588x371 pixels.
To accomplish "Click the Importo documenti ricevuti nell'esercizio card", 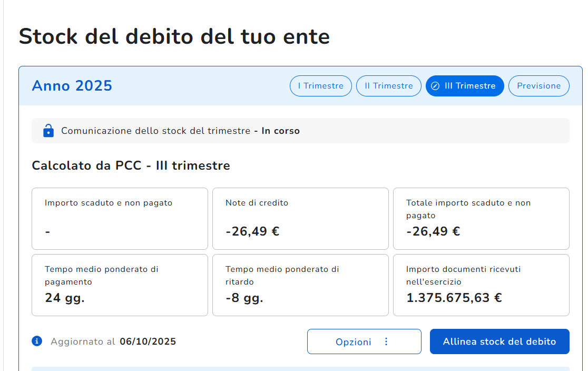I will point(481,285).
